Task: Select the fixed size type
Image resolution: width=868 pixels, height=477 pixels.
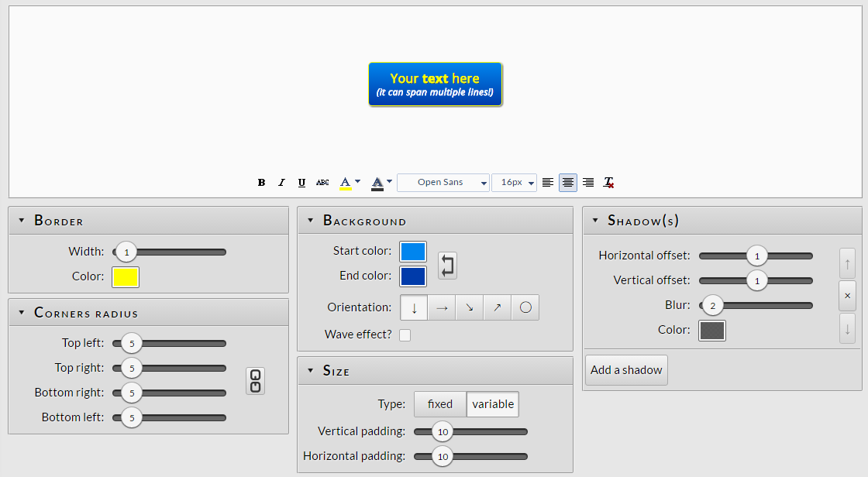Action: 439,404
